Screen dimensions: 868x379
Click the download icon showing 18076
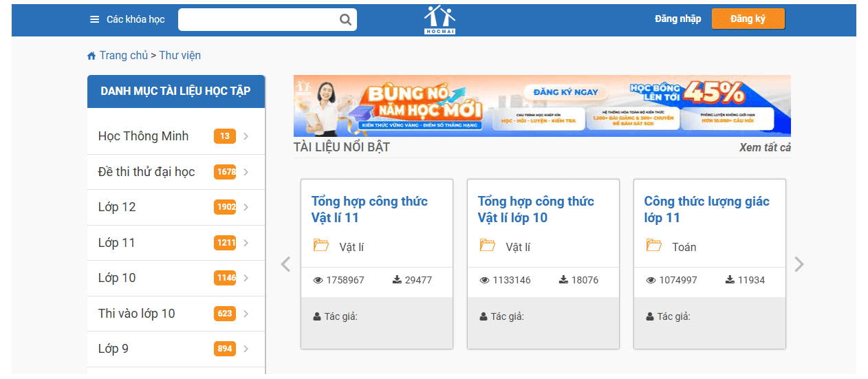pyautogui.click(x=563, y=280)
